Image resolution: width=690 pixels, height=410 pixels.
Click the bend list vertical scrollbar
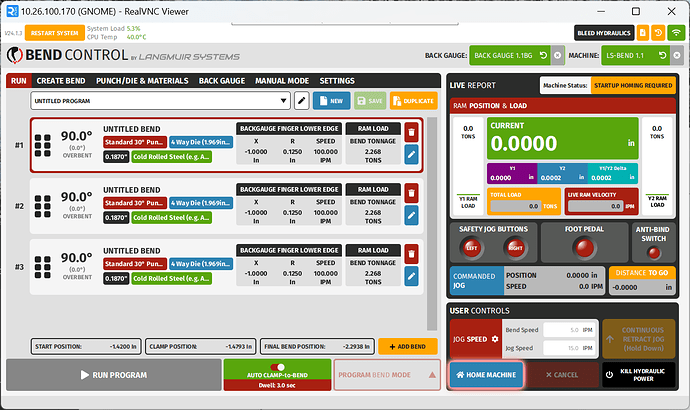432,223
